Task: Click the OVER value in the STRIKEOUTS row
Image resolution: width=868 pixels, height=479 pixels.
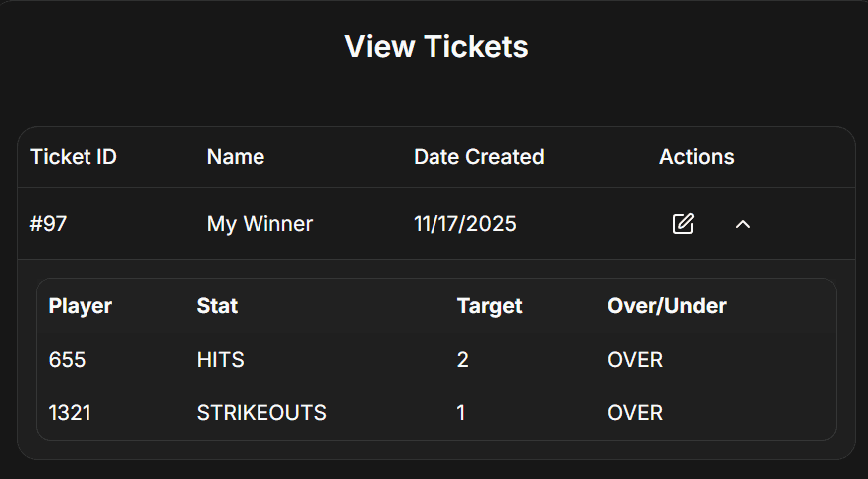Action: coord(634,412)
